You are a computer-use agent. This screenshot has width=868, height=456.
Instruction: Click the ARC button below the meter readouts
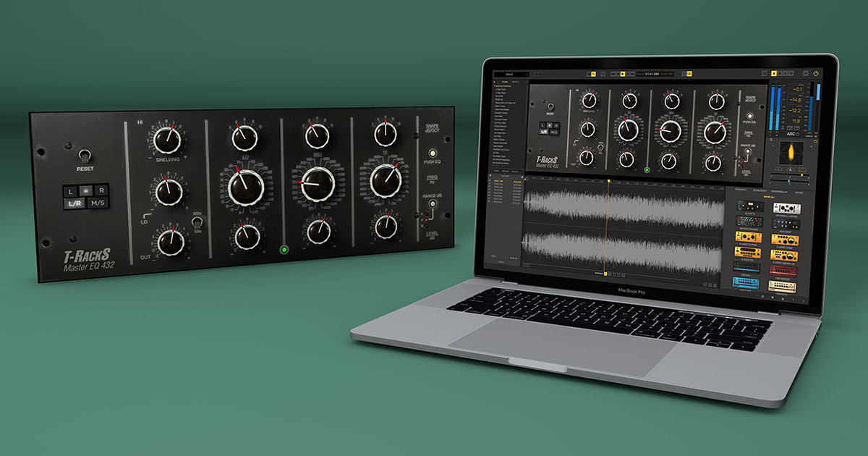pyautogui.click(x=792, y=134)
